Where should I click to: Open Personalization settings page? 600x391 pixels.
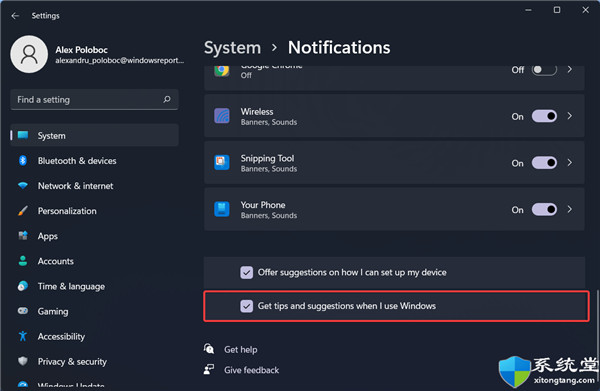tap(95, 211)
